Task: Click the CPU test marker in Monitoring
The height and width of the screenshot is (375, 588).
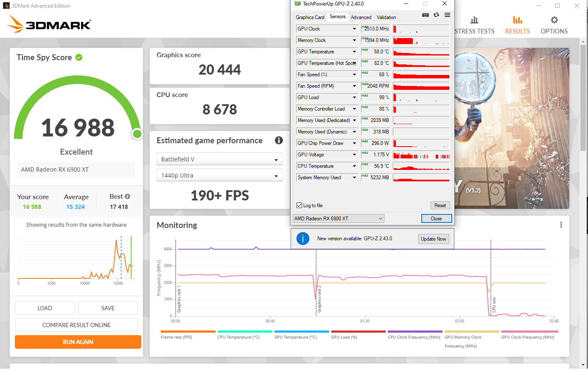Action: (494, 305)
